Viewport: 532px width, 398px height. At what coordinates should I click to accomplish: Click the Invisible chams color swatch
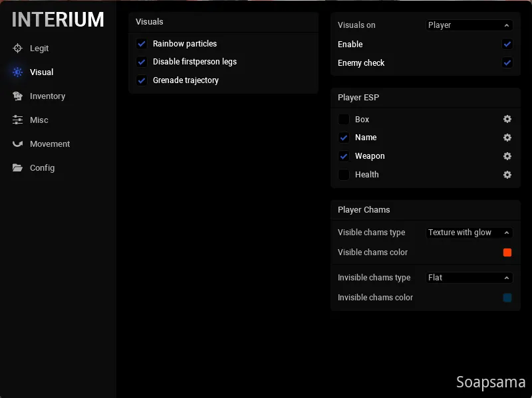pyautogui.click(x=507, y=298)
